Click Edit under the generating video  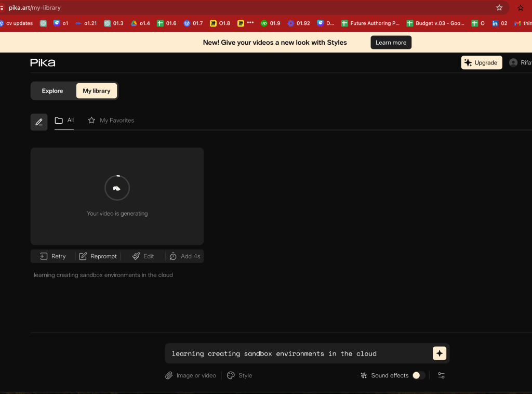point(143,256)
